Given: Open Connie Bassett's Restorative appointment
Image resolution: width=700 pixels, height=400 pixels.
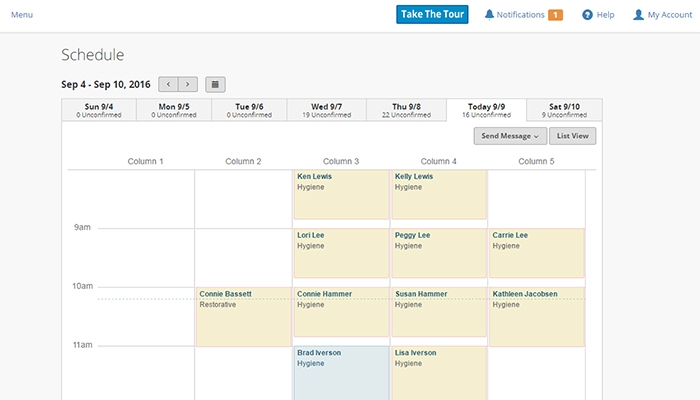Looking at the screenshot, I should tap(243, 316).
